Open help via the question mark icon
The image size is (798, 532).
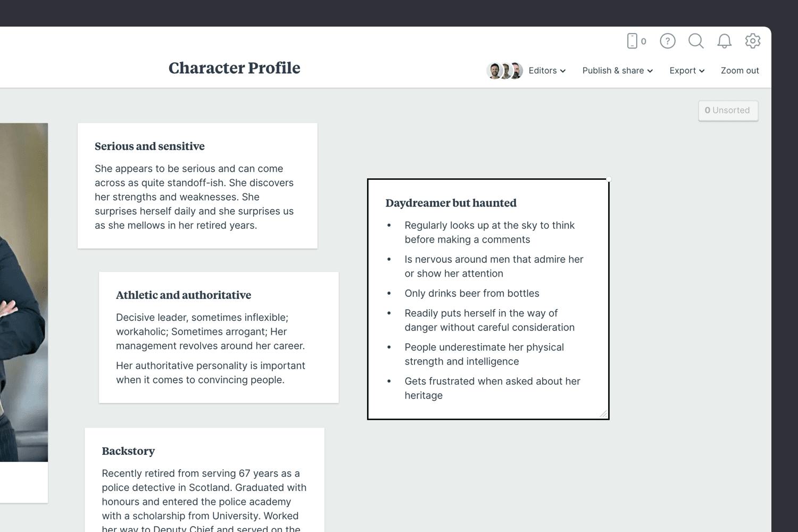pyautogui.click(x=667, y=41)
